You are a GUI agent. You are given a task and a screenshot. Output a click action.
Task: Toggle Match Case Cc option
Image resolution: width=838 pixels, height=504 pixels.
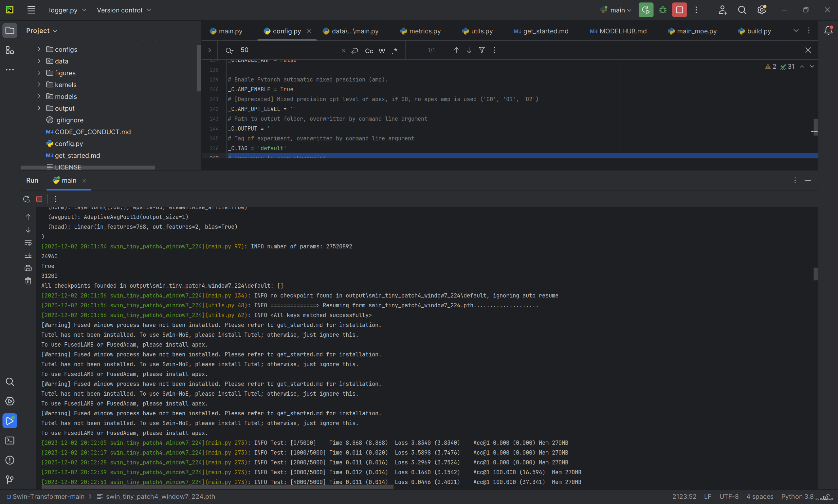coord(369,51)
